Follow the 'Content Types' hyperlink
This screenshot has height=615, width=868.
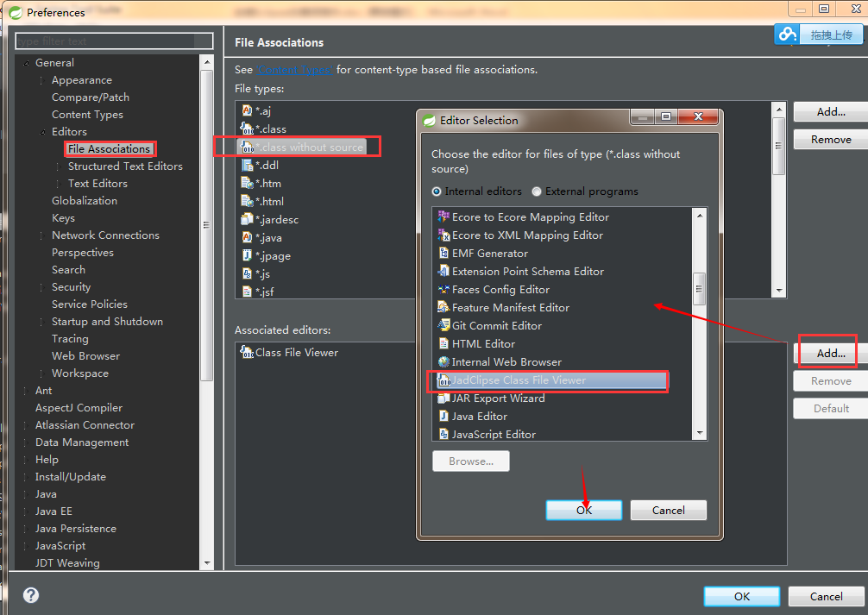tap(294, 70)
